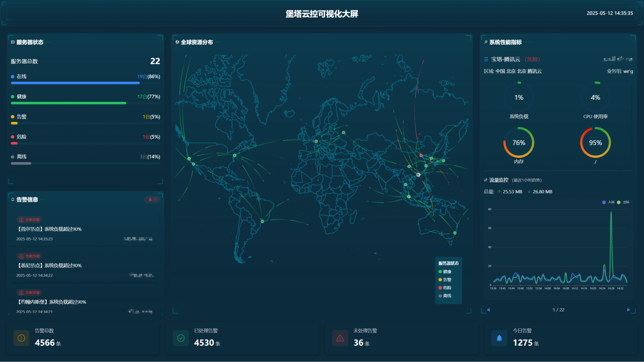Click the list icon beside 宝塔-腾讯云
This screenshot has width=644, height=362.
click(x=486, y=59)
